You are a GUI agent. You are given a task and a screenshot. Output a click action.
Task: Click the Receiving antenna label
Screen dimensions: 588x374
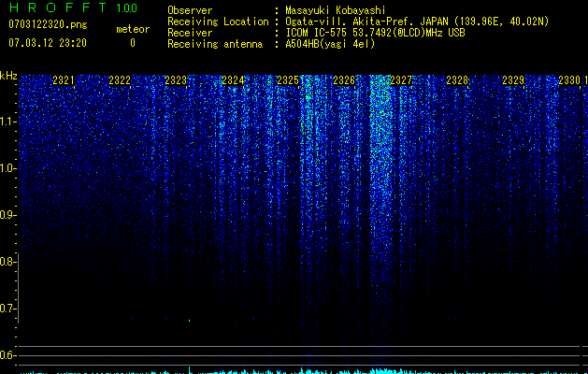215,44
